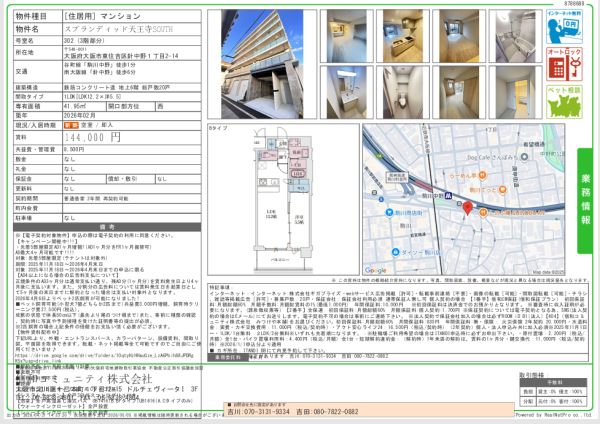Click the opening direction value 西

coord(160,106)
